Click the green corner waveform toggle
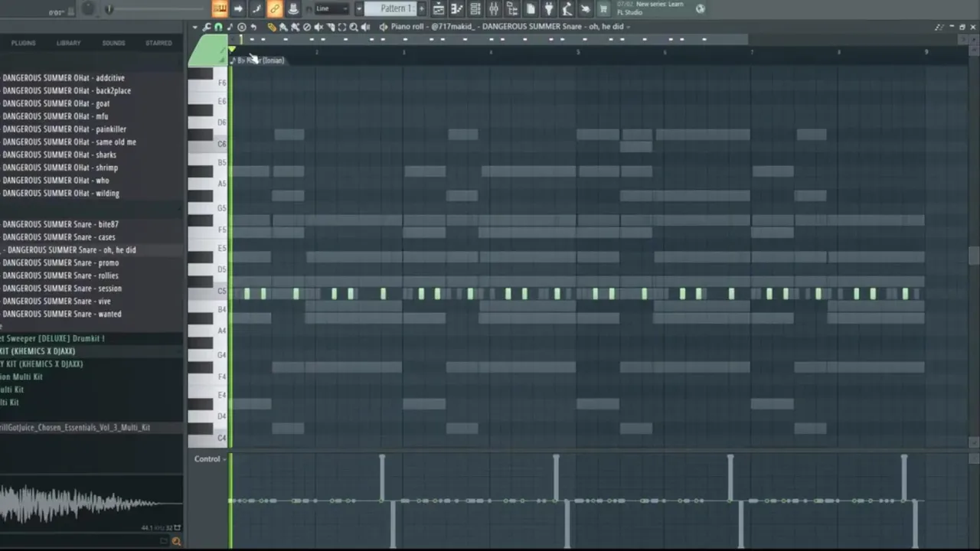This screenshot has height=551, width=980. [207, 51]
